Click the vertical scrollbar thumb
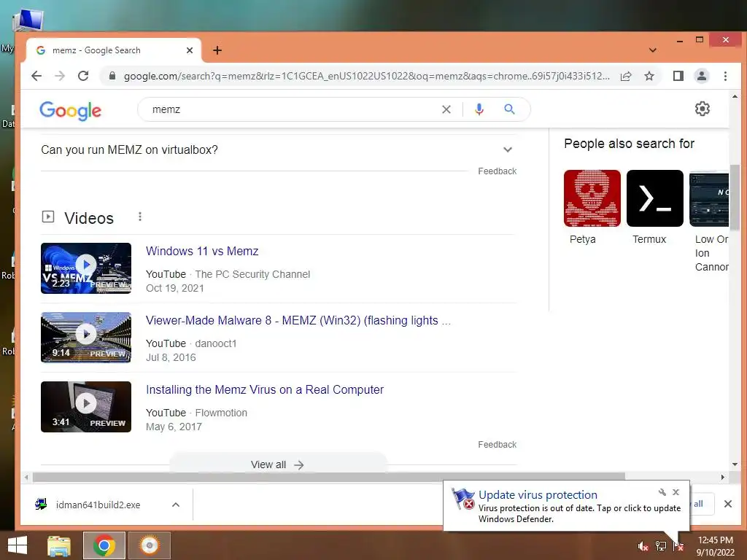The width and height of the screenshot is (747, 560). 735,196
